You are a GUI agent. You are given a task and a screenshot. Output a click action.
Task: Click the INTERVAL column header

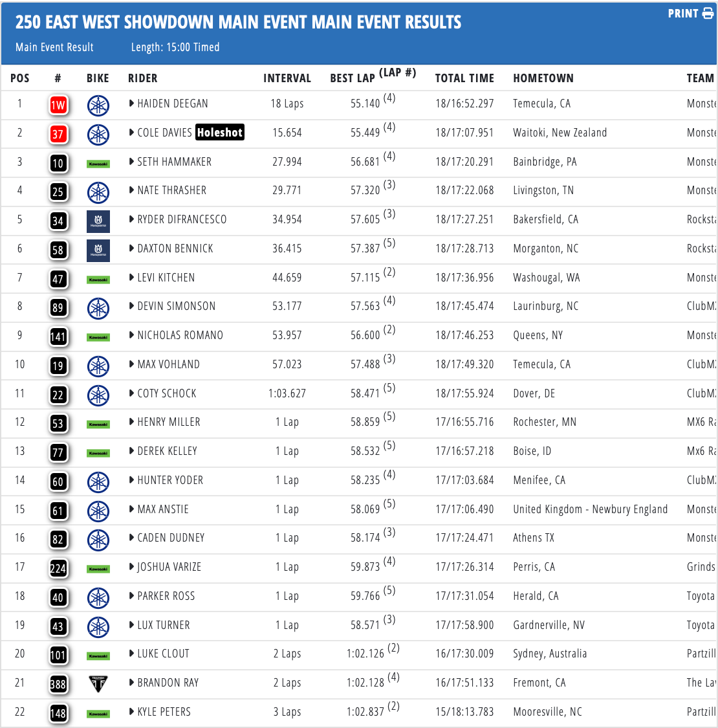coord(287,78)
